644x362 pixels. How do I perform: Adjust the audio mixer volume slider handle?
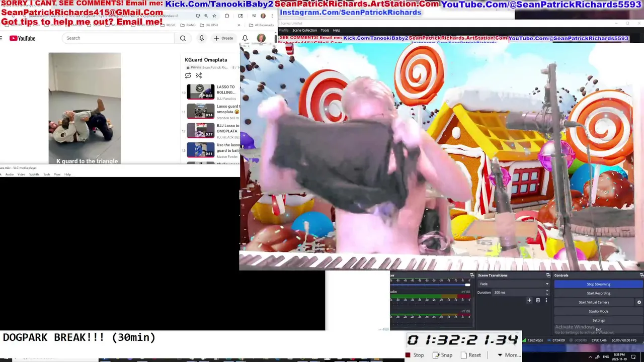tap(467, 285)
